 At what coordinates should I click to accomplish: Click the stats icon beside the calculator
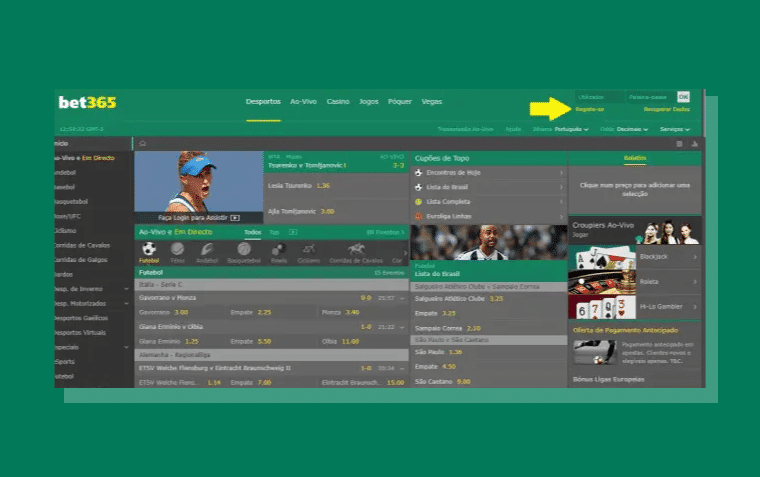click(695, 144)
